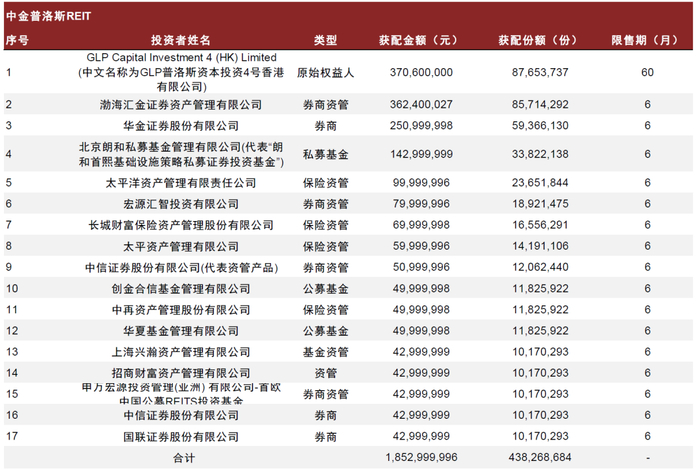Select the 类型 column header

coord(325,40)
